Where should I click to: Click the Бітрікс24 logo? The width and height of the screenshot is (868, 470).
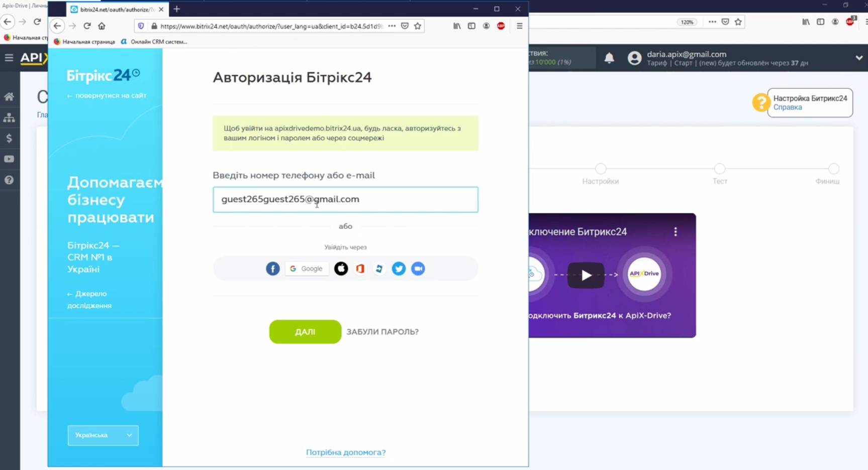coord(103,75)
